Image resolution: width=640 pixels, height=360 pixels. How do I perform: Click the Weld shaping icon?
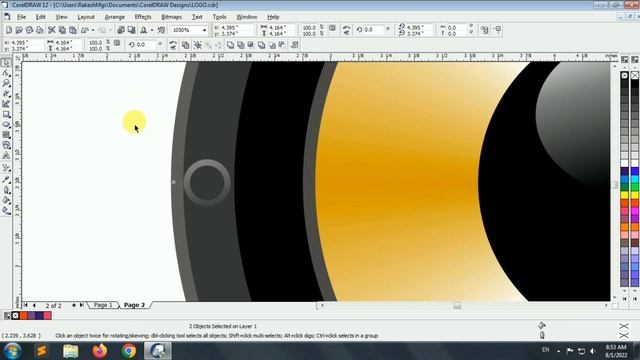click(x=230, y=45)
